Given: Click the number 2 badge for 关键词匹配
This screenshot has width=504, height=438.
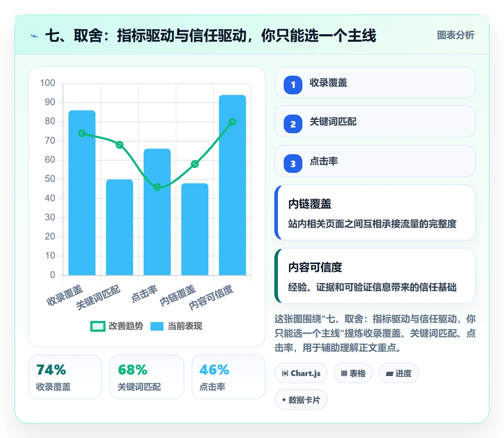Looking at the screenshot, I should [293, 124].
